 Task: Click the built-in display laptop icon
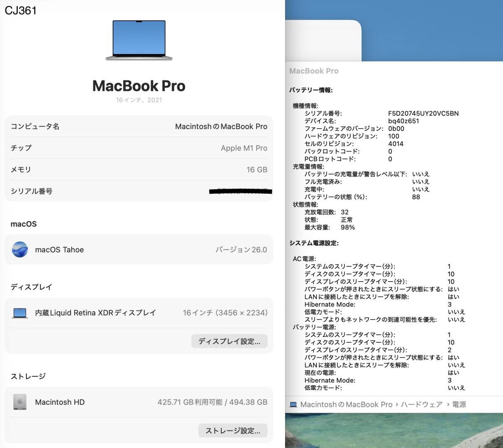pos(20,313)
